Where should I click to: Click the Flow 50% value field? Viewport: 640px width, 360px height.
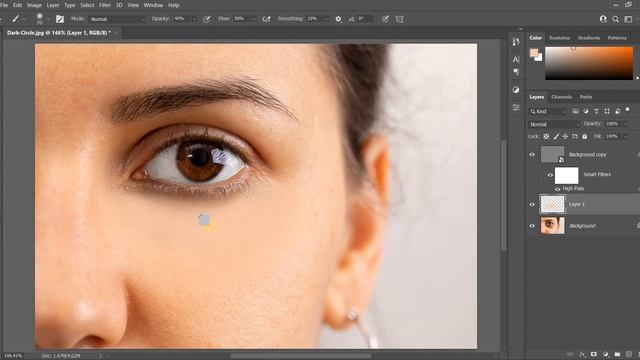tap(241, 19)
